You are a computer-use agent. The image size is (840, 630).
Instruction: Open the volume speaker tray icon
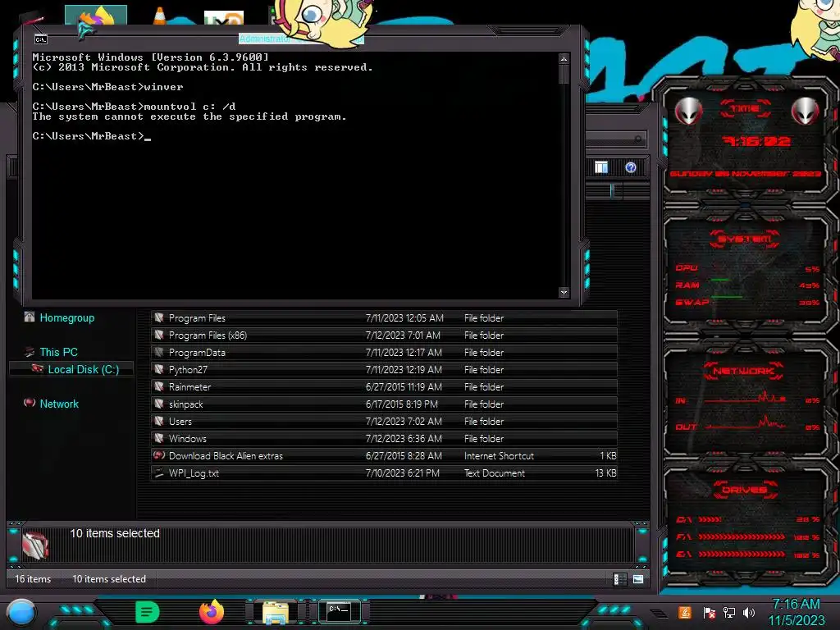(749, 612)
